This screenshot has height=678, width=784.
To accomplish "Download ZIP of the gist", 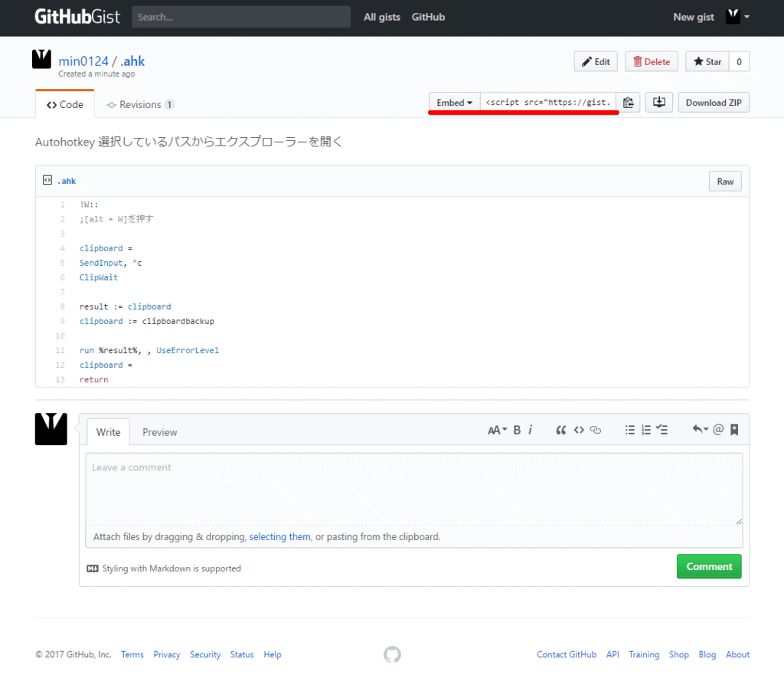I will tap(714, 103).
